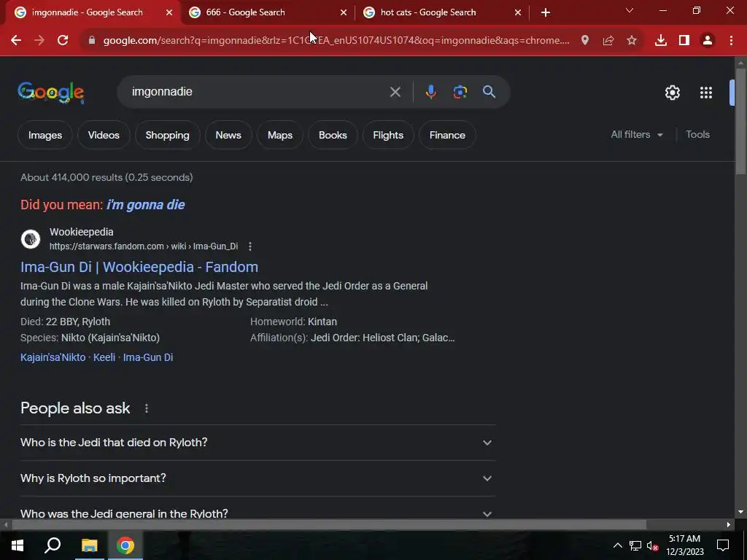
Task: Filter results by Flights
Action: pyautogui.click(x=388, y=135)
